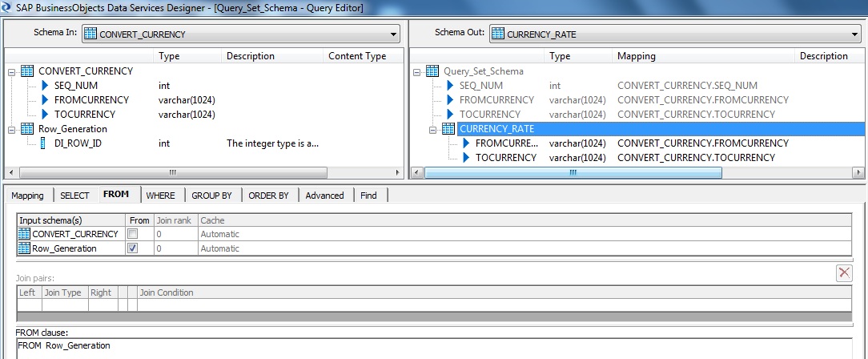Click the Type column header in Schema In
The height and width of the screenshot is (359, 868).
188,56
